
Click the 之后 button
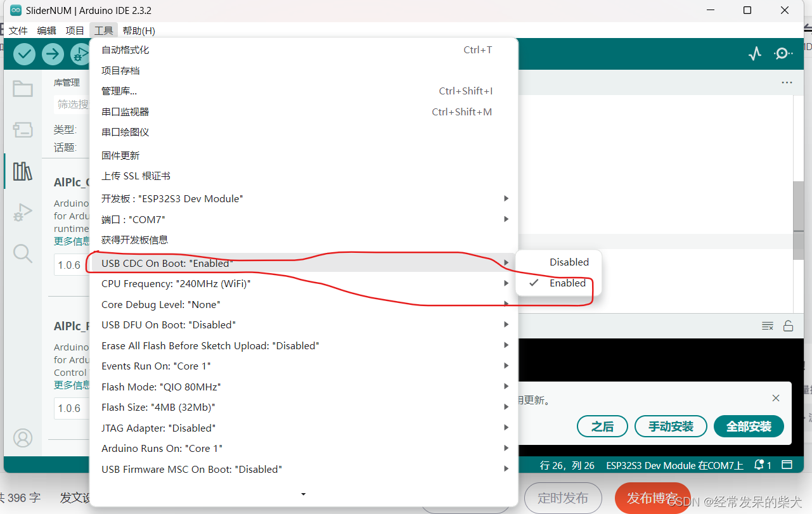click(602, 427)
